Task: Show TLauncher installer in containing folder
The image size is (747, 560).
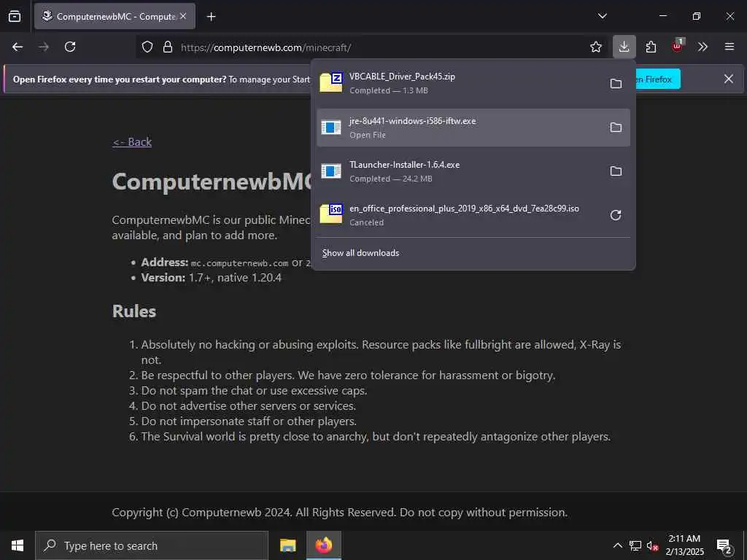Action: 616,171
